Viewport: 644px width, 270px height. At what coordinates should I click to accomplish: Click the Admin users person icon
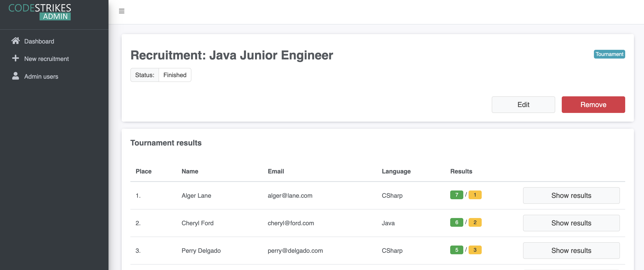(16, 76)
